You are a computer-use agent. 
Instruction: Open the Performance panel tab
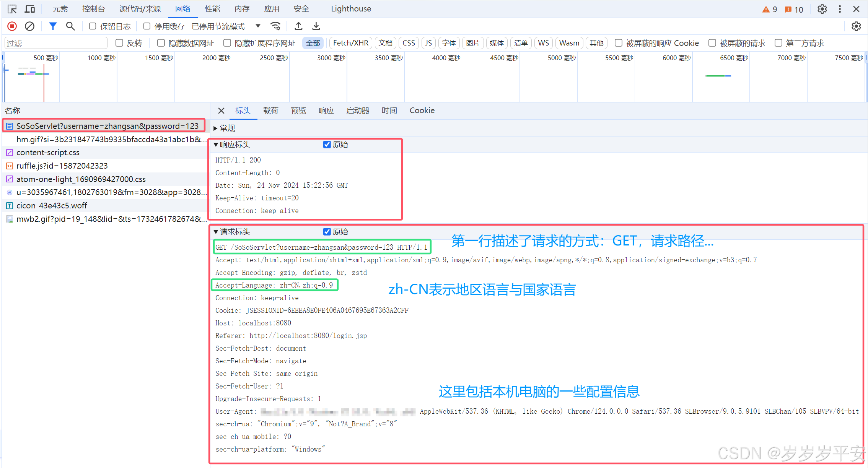coord(212,9)
